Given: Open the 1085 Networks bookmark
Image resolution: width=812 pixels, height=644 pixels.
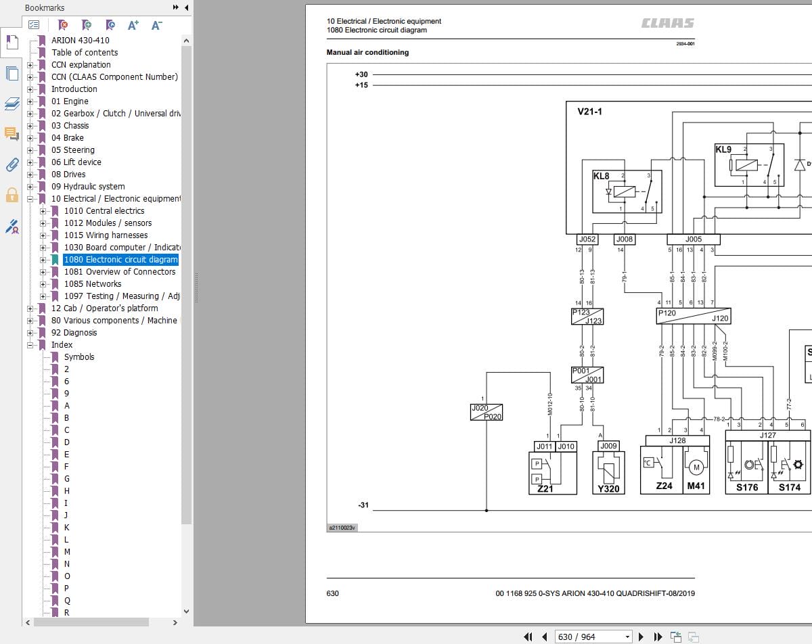Looking at the screenshot, I should (93, 284).
